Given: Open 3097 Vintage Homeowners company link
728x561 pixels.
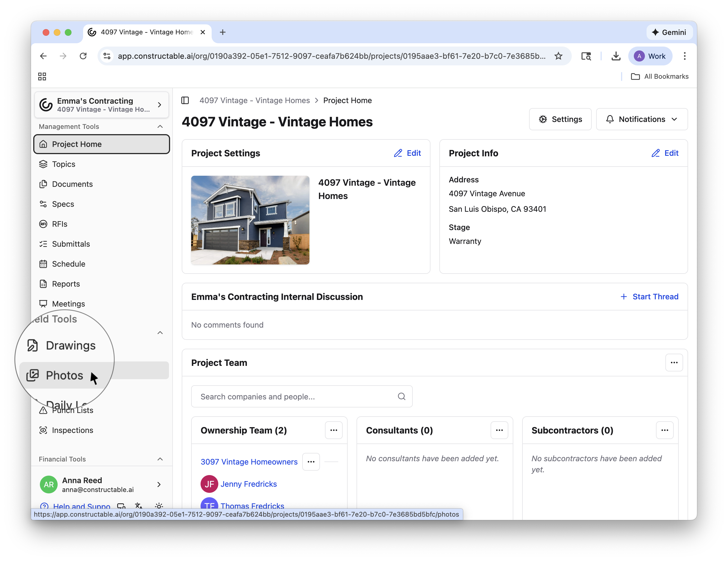Looking at the screenshot, I should [x=249, y=462].
